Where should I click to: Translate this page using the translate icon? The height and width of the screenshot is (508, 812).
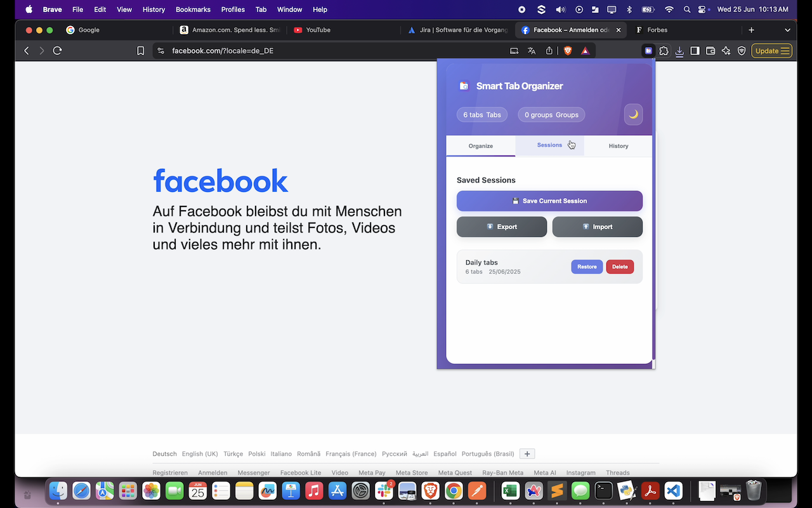pyautogui.click(x=532, y=51)
